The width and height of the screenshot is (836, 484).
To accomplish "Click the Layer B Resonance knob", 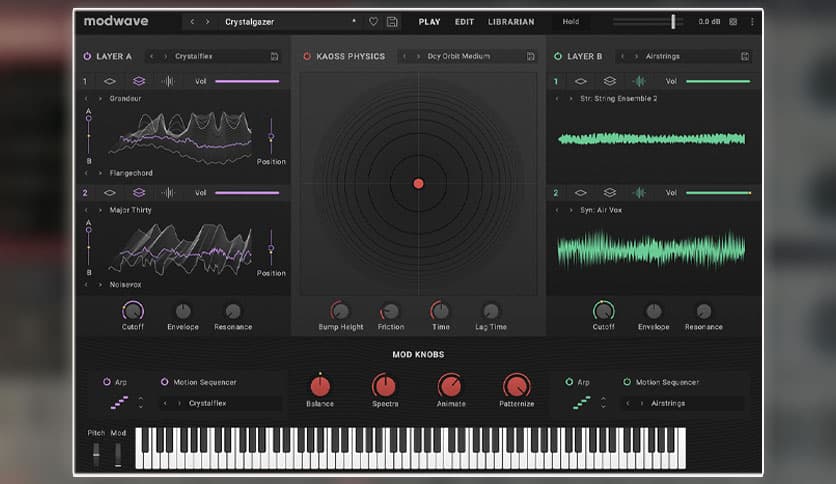I will [x=704, y=311].
